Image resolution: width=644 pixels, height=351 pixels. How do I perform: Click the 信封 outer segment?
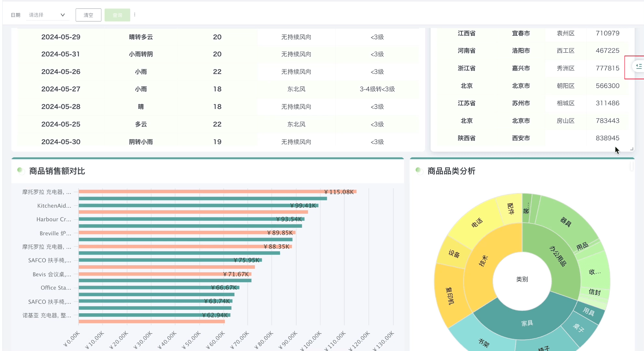595,292
